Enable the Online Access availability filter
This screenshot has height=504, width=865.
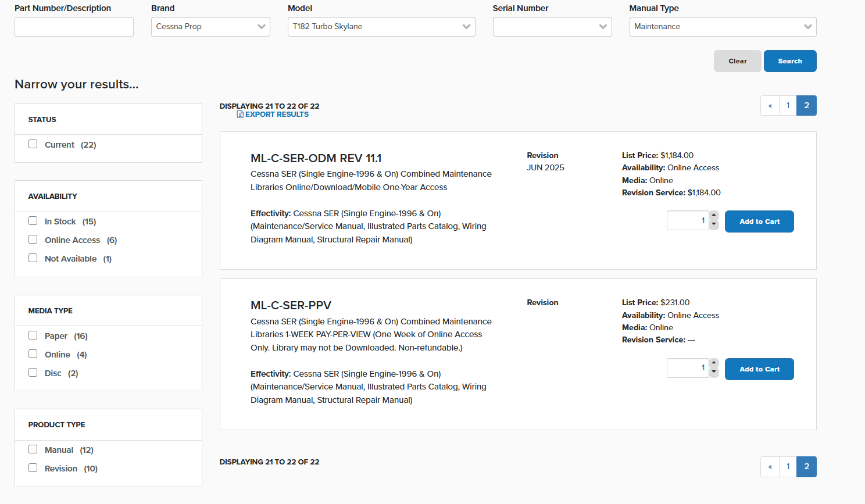[x=33, y=240]
